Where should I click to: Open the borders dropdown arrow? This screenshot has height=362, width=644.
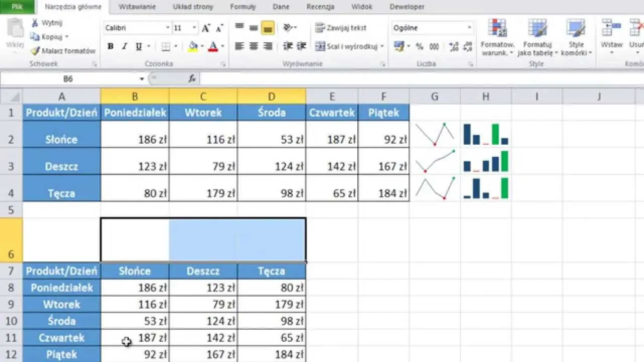point(176,46)
